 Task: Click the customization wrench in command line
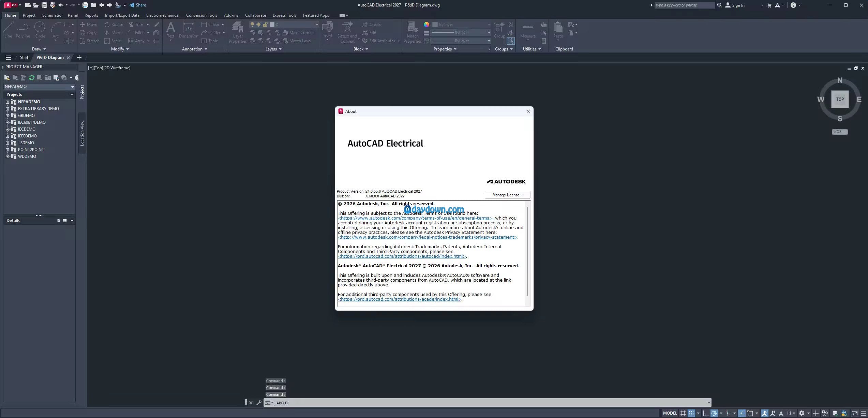click(259, 403)
